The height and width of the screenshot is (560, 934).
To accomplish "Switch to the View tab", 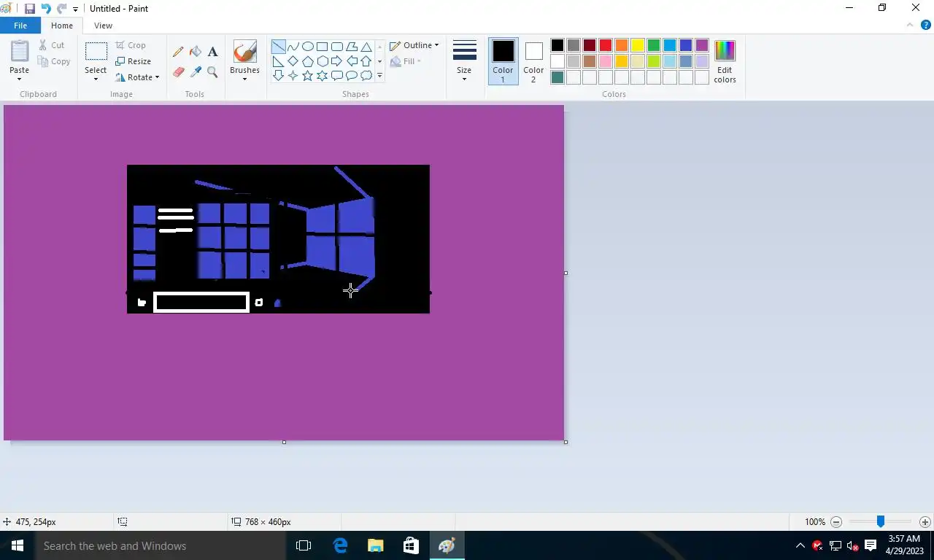I will [x=103, y=26].
